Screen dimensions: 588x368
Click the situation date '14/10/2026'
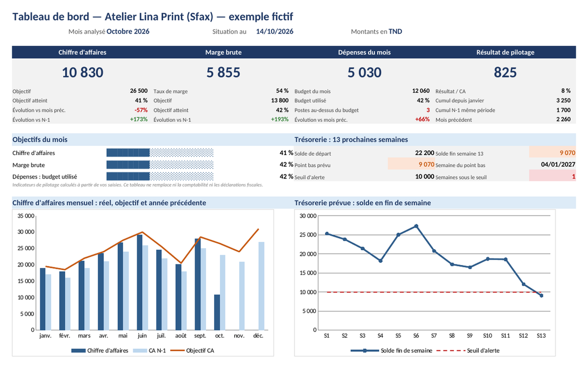pos(275,31)
